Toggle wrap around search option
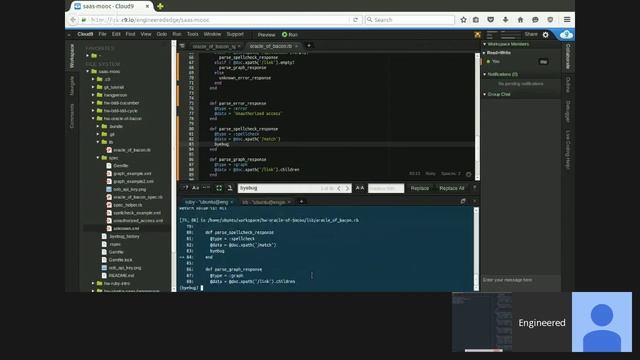This screenshot has height=360, width=640. click(230, 188)
